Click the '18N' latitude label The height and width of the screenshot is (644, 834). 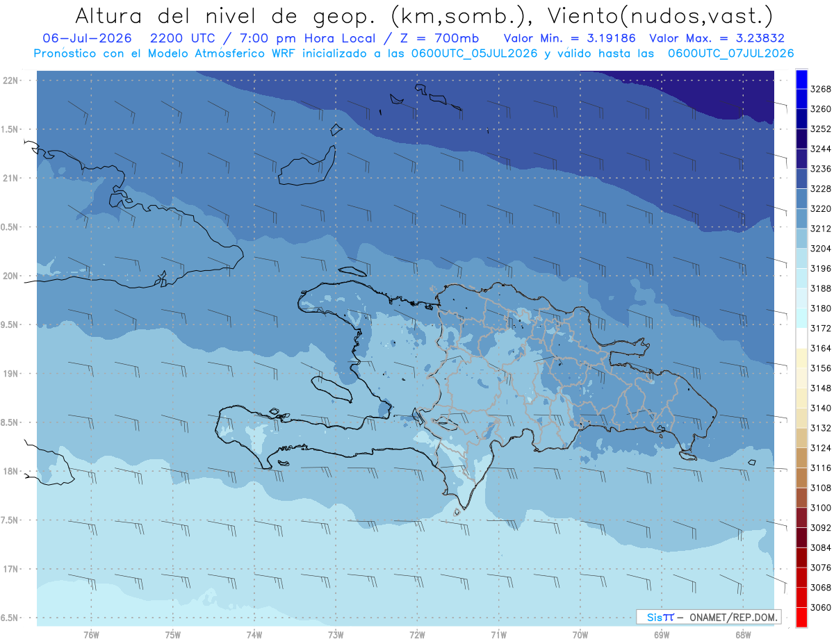(x=10, y=471)
